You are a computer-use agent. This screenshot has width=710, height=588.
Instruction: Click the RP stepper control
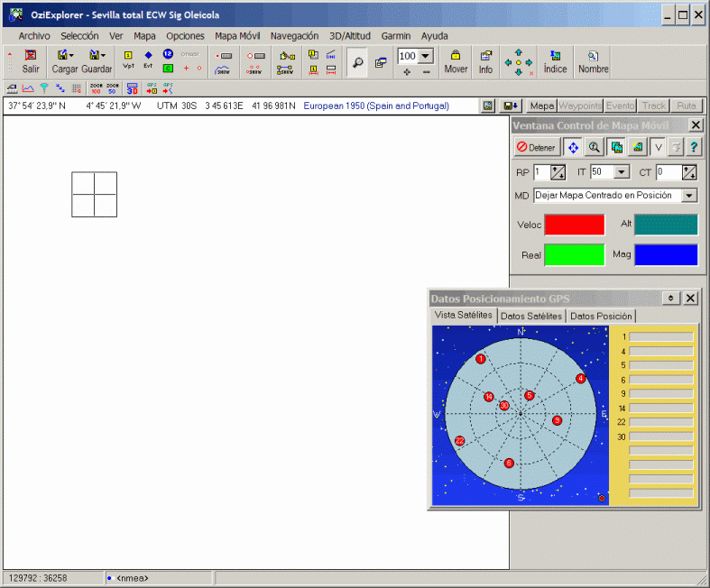coord(558,172)
